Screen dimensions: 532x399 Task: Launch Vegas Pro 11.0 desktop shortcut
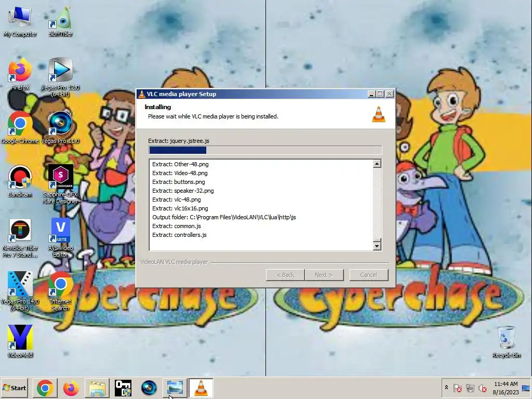click(x=60, y=128)
